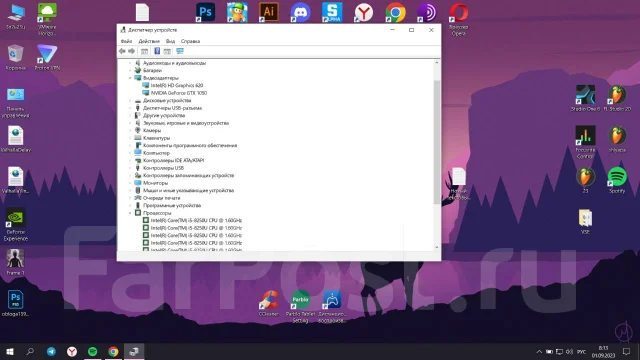Select the Photoshop desktop shortcut
This screenshot has width=640, height=360.
point(205,12)
